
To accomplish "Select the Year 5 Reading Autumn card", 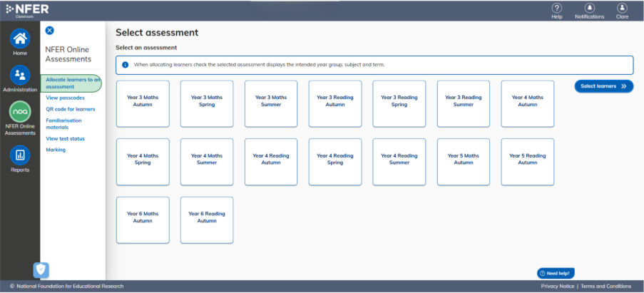I will coord(527,162).
